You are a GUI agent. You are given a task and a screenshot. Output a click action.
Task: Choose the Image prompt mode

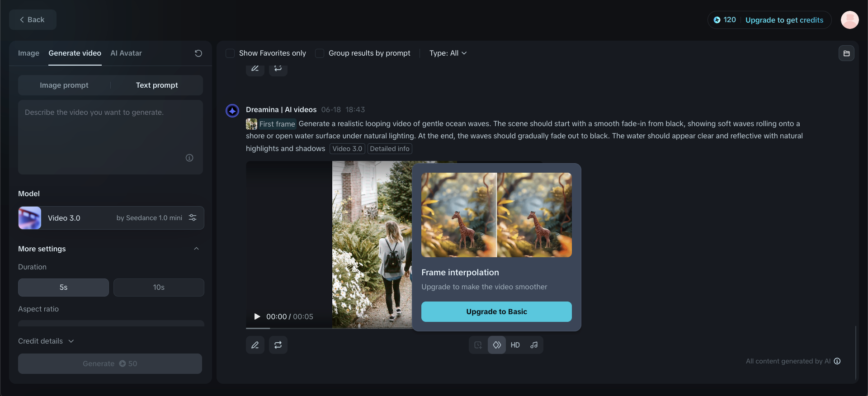(x=64, y=85)
